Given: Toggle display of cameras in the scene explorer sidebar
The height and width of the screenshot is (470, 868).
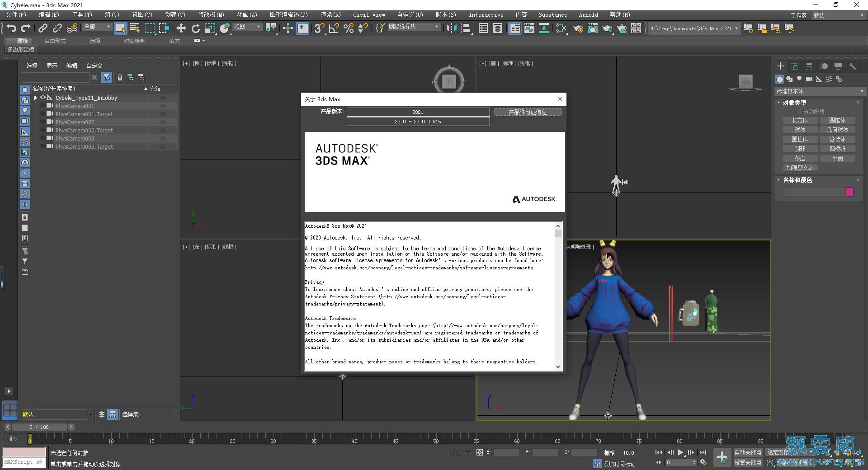Looking at the screenshot, I should pyautogui.click(x=25, y=121).
